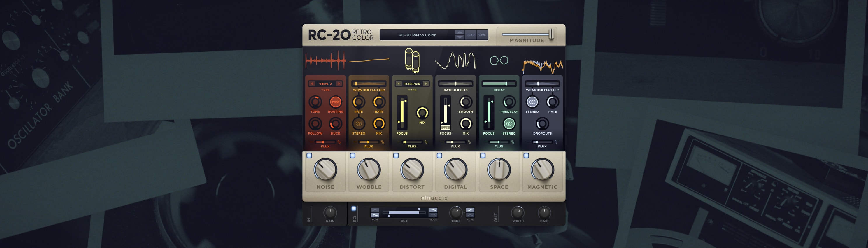The image size is (868, 248).
Task: Enable the Noise module checkbox
Action: [x=309, y=156]
